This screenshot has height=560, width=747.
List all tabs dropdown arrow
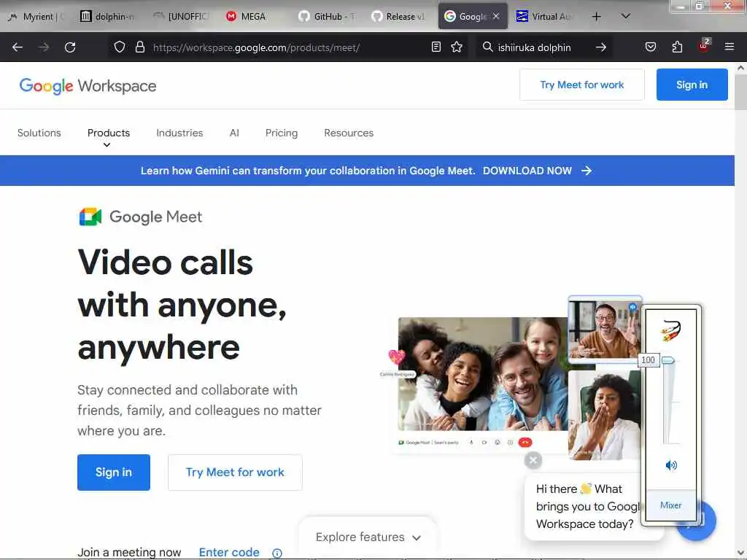(625, 16)
